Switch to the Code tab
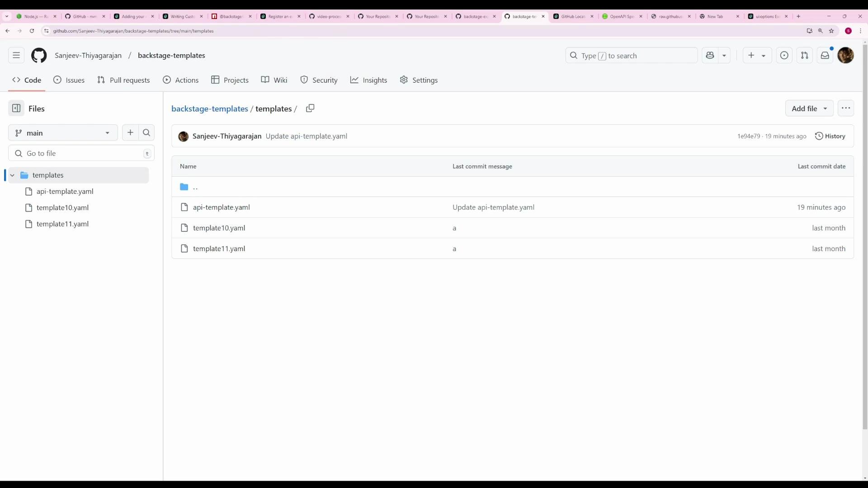This screenshot has height=488, width=868. coord(27,80)
